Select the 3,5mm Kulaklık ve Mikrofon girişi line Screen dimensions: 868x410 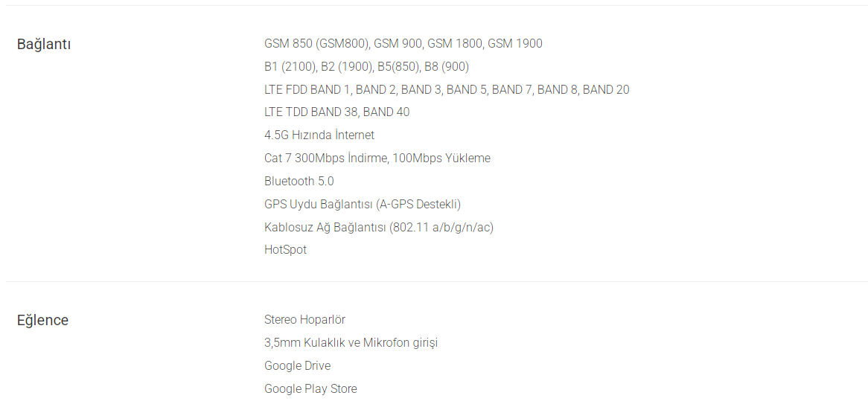coord(351,343)
